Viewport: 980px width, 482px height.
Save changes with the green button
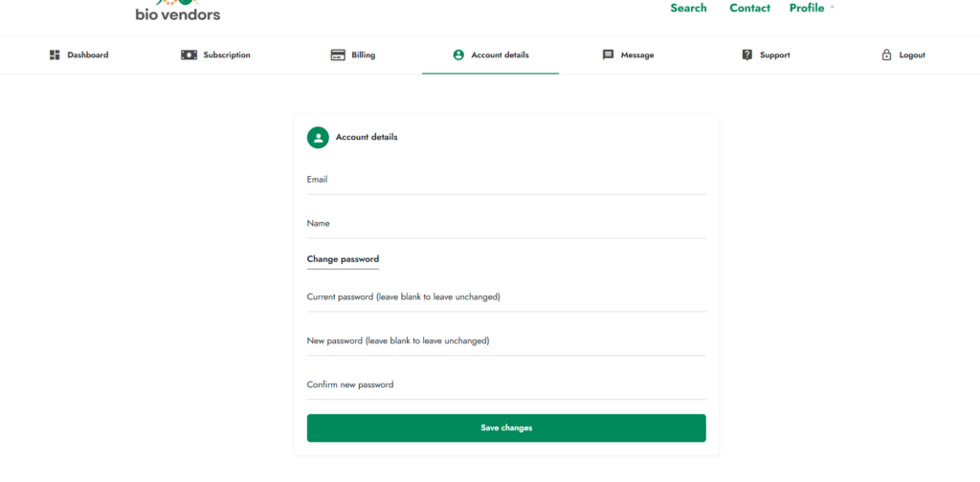[x=506, y=428]
